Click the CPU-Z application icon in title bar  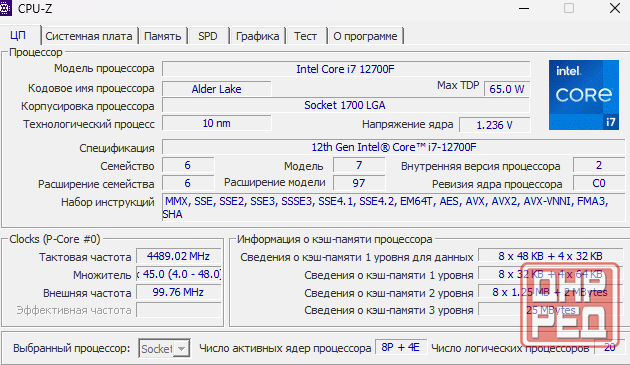tap(6, 8)
